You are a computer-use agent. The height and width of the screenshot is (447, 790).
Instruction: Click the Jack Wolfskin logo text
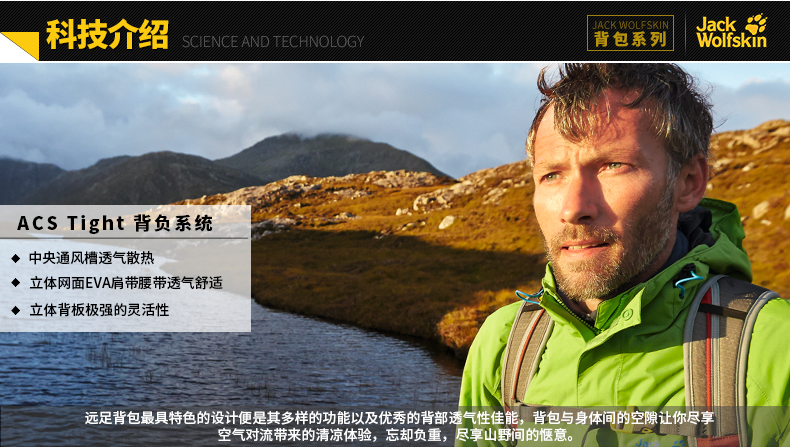click(731, 32)
